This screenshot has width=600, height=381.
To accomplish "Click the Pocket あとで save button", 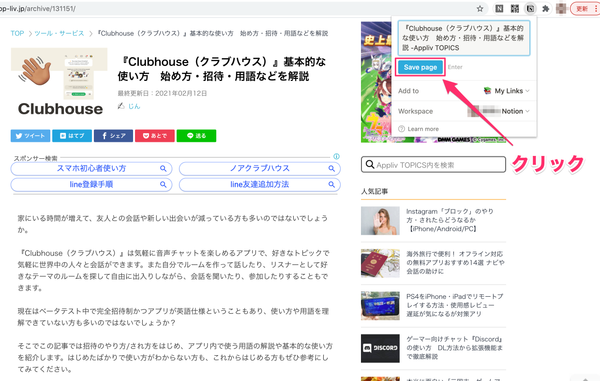I will point(155,136).
